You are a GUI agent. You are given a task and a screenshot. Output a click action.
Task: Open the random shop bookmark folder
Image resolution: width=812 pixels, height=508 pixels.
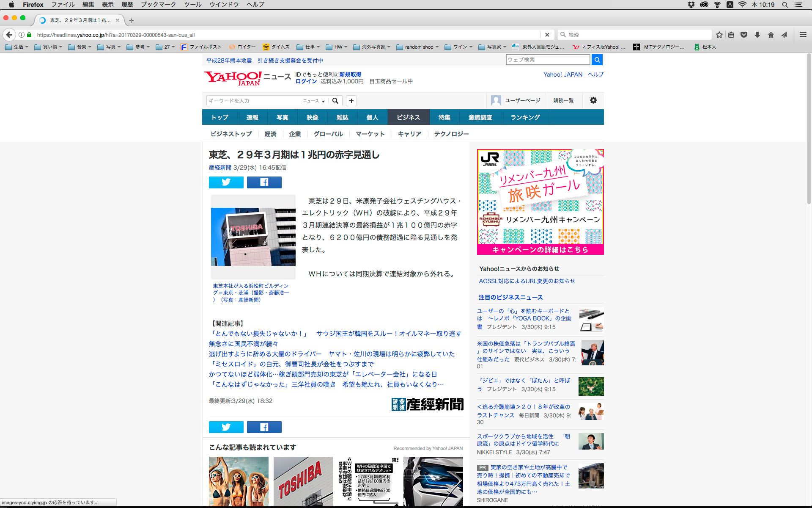(418, 47)
